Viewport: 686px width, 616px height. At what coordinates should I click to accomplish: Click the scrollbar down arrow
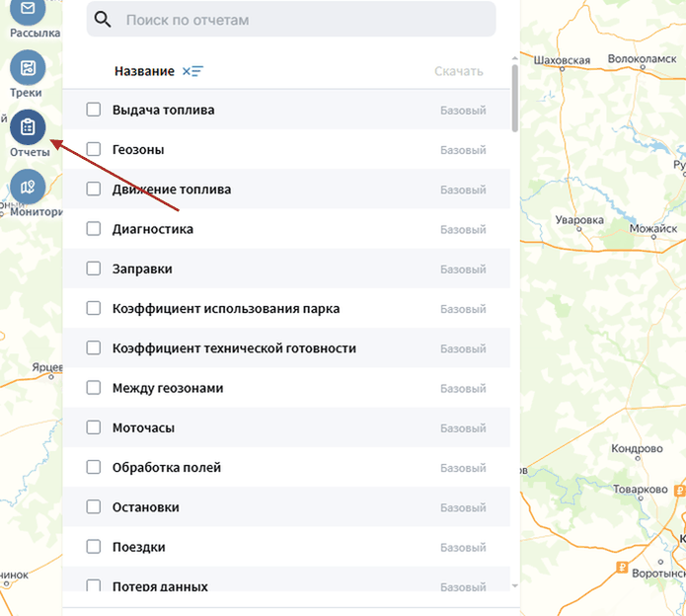[x=515, y=585]
